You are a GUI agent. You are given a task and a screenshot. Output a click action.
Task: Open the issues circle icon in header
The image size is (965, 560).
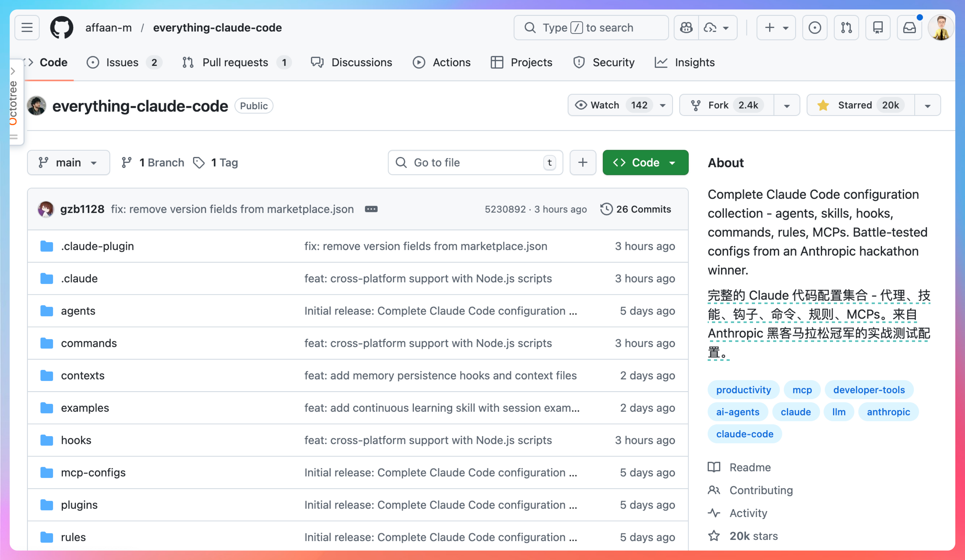coord(815,28)
